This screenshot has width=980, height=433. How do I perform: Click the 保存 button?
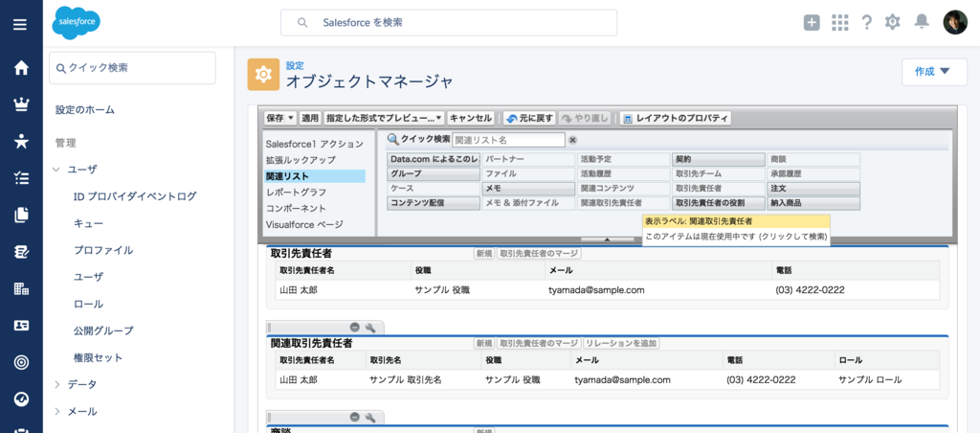tap(276, 118)
